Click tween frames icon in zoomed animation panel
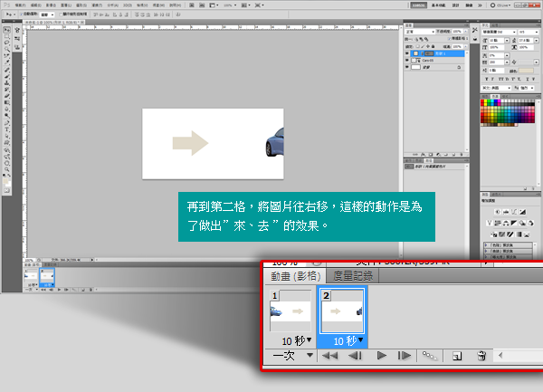This screenshot has height=392, width=543. [x=430, y=356]
